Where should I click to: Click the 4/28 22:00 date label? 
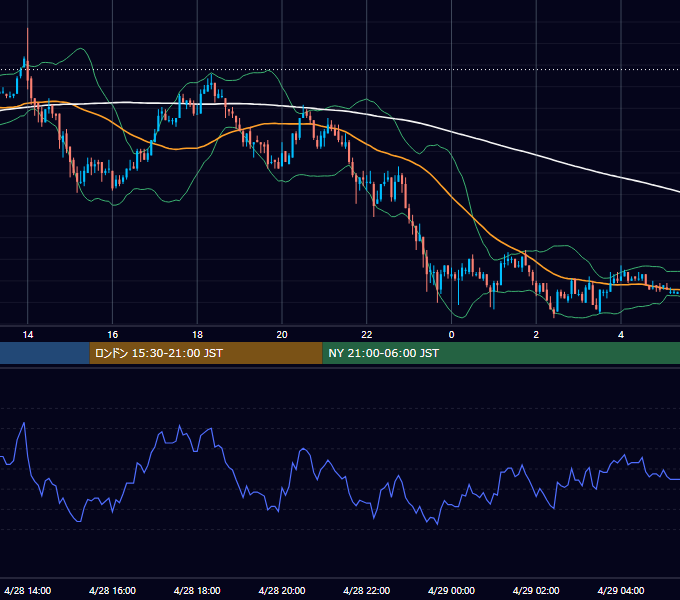click(x=367, y=590)
